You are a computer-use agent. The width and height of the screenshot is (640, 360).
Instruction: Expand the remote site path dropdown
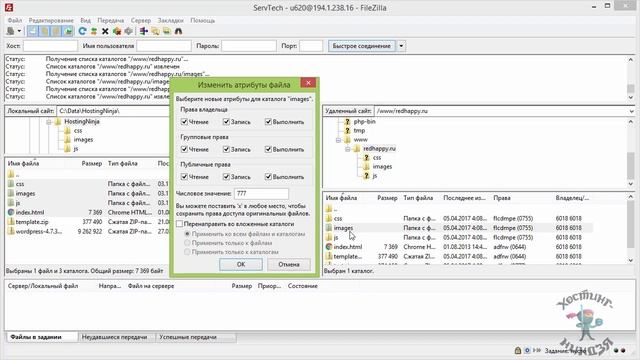click(631, 111)
